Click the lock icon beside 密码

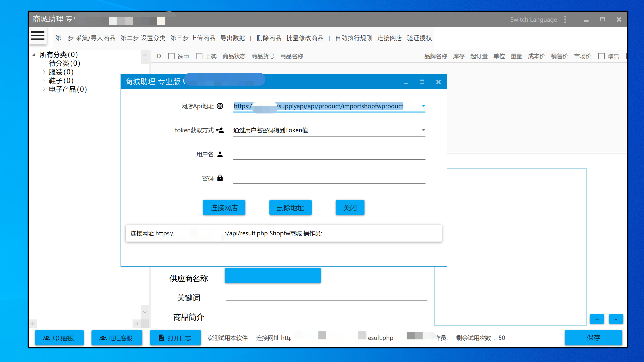pos(220,178)
